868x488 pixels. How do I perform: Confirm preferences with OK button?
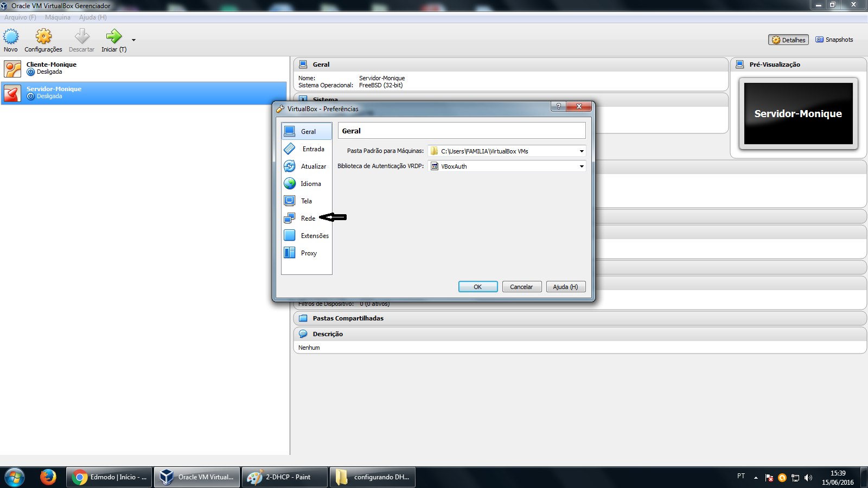click(478, 287)
